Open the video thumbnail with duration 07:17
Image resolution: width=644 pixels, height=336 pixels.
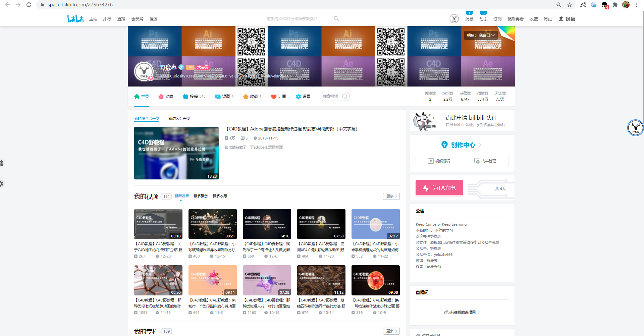pyautogui.click(x=376, y=224)
